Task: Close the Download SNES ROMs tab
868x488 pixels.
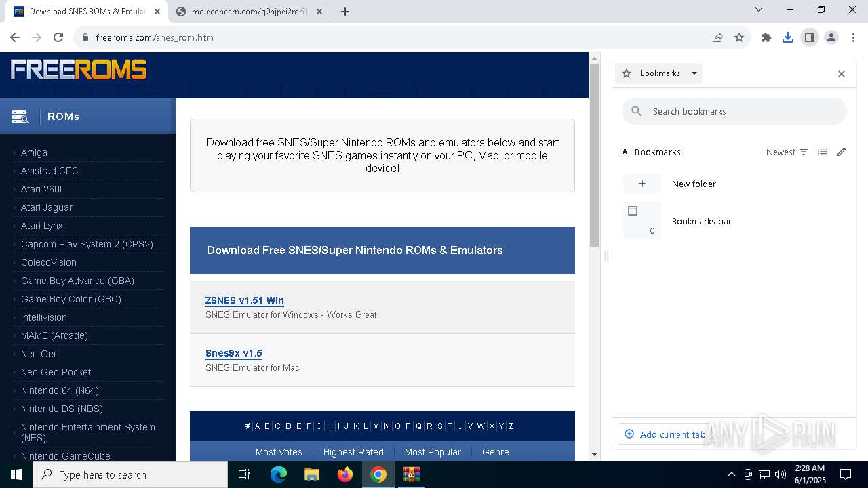Action: coord(157,12)
